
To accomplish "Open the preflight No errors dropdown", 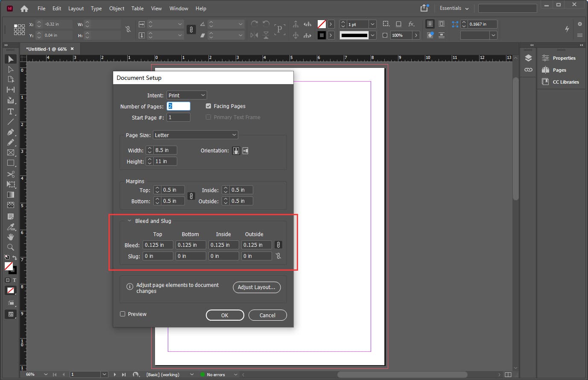I will point(235,374).
